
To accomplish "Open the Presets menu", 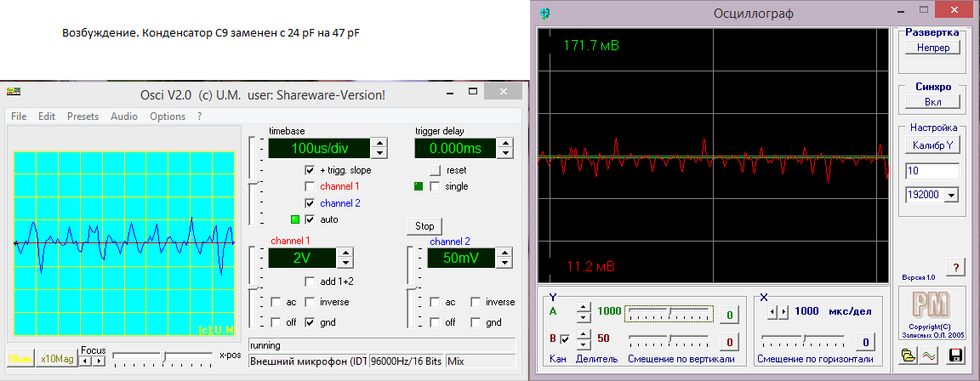I will (x=83, y=117).
